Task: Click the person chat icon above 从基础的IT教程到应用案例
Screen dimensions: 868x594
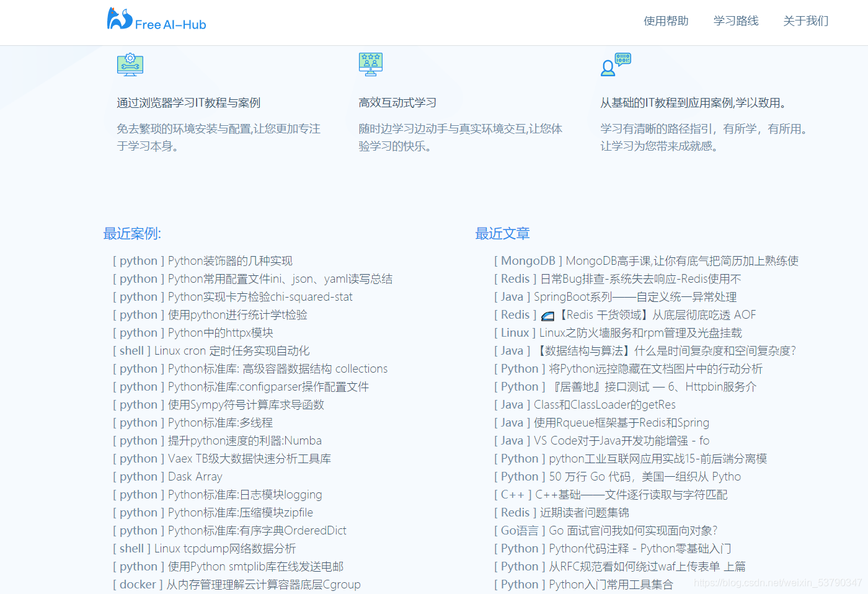Action: pos(615,64)
